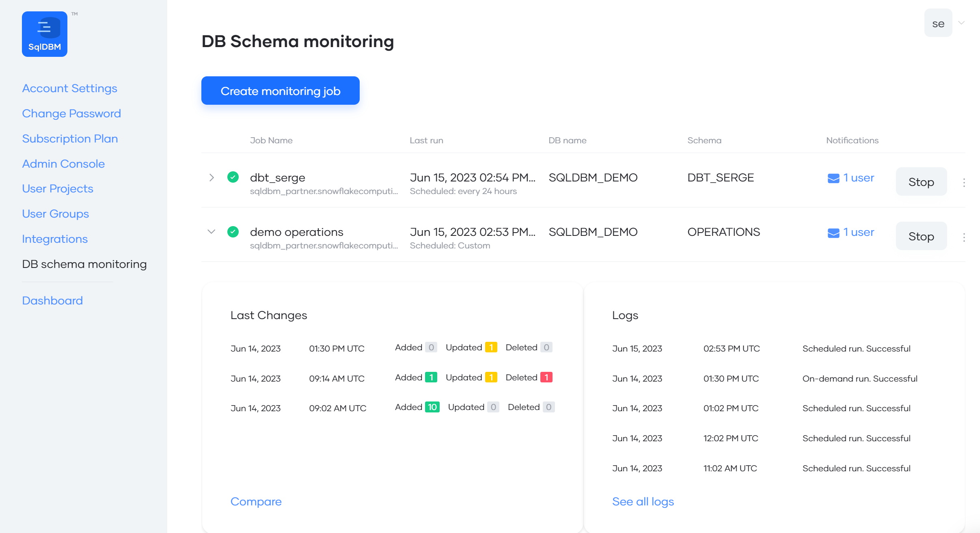Image resolution: width=980 pixels, height=533 pixels.
Task: Stop the dbt_serge monitoring job
Action: 921,181
